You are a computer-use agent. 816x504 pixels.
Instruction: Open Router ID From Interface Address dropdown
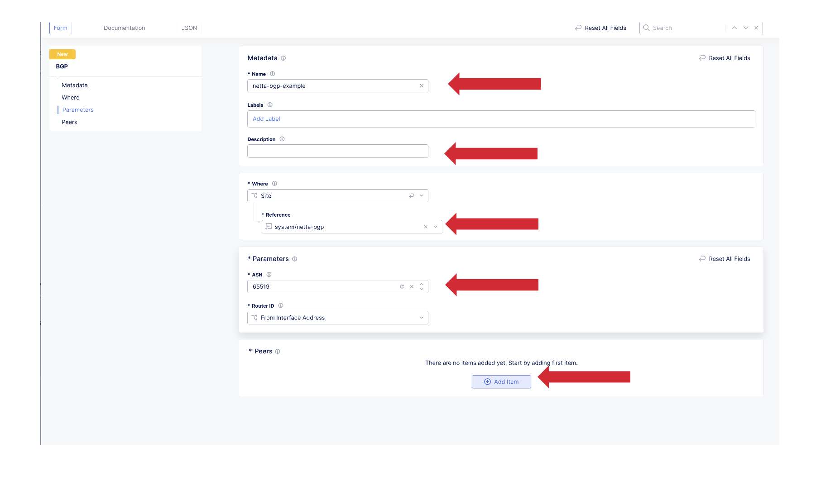(x=338, y=318)
